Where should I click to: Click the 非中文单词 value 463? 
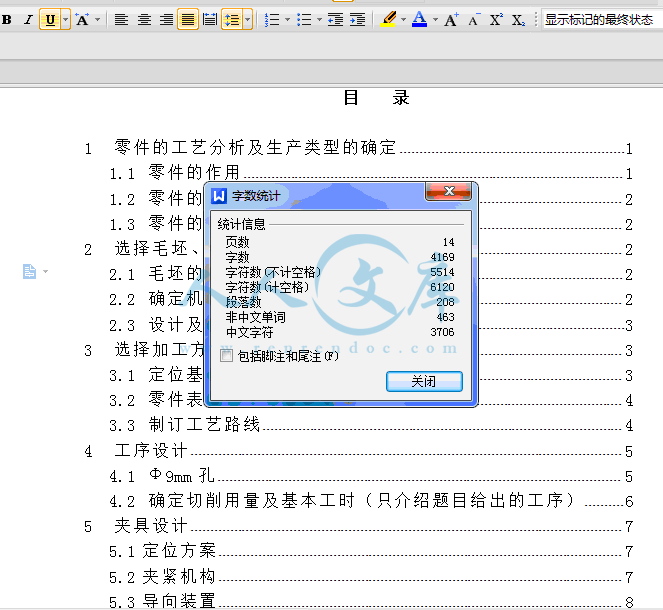(446, 317)
